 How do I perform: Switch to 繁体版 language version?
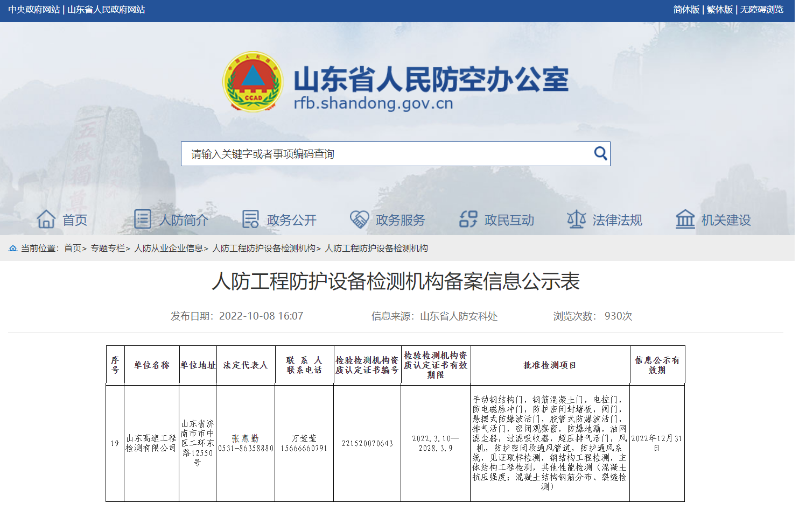pyautogui.click(x=719, y=10)
